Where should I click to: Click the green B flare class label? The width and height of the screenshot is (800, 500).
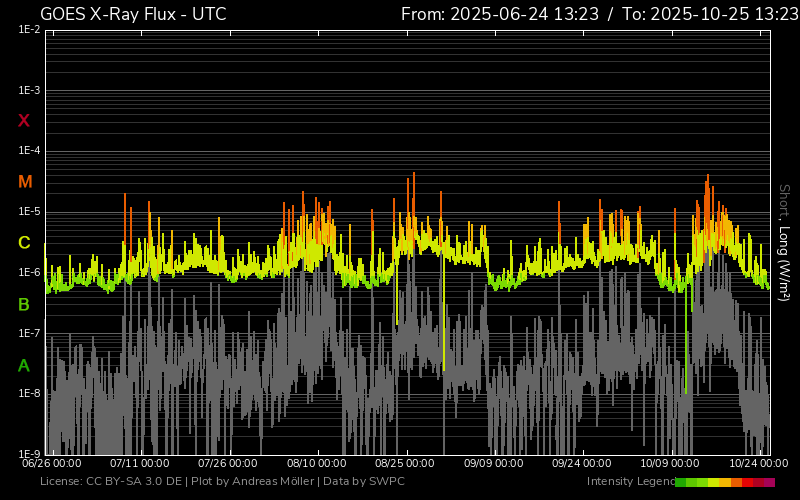[x=24, y=304]
